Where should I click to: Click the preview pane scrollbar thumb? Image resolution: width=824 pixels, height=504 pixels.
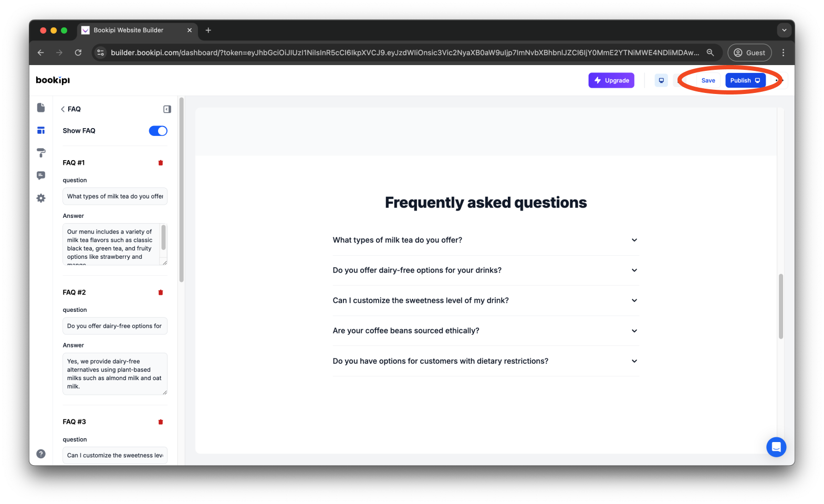pyautogui.click(x=781, y=306)
